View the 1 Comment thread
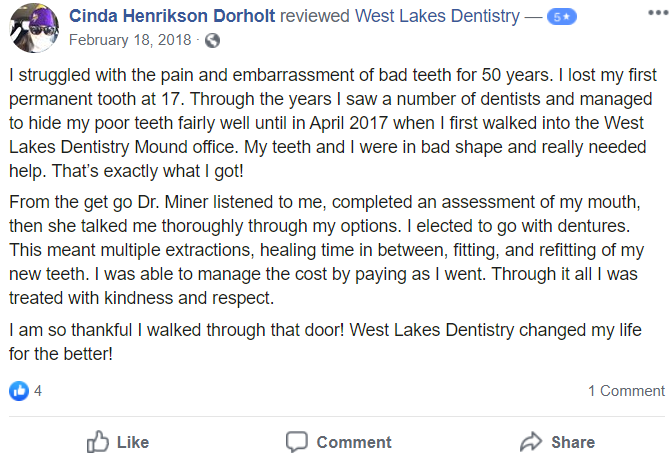 [x=626, y=391]
